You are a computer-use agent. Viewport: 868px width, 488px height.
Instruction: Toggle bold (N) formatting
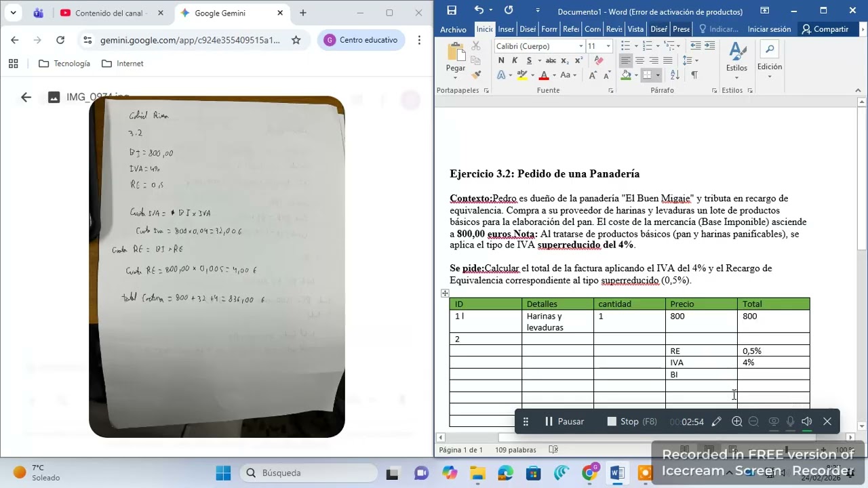(x=501, y=60)
